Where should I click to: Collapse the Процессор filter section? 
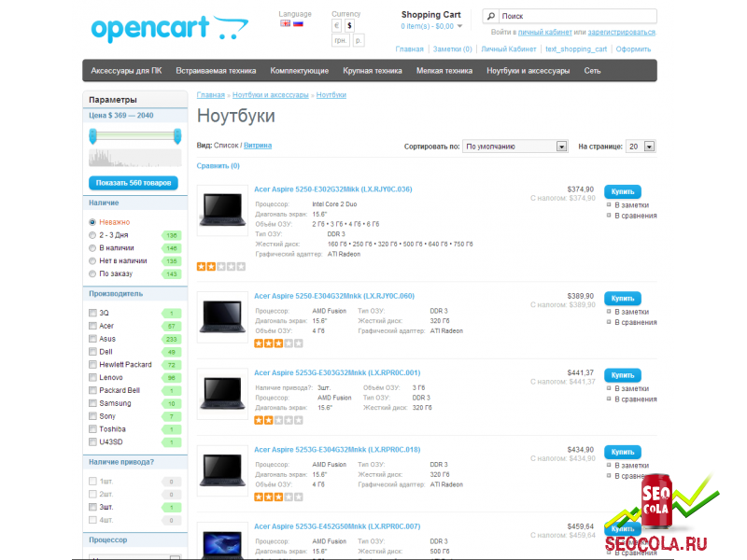tap(134, 540)
